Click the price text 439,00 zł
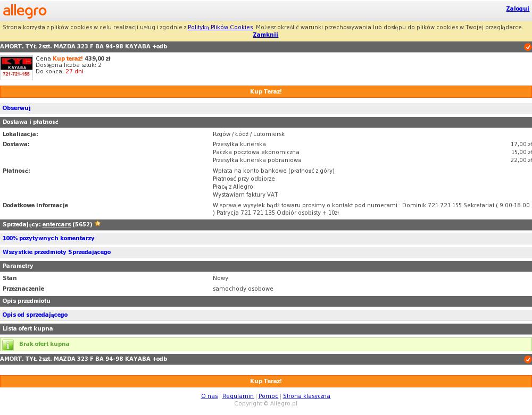 [97, 58]
